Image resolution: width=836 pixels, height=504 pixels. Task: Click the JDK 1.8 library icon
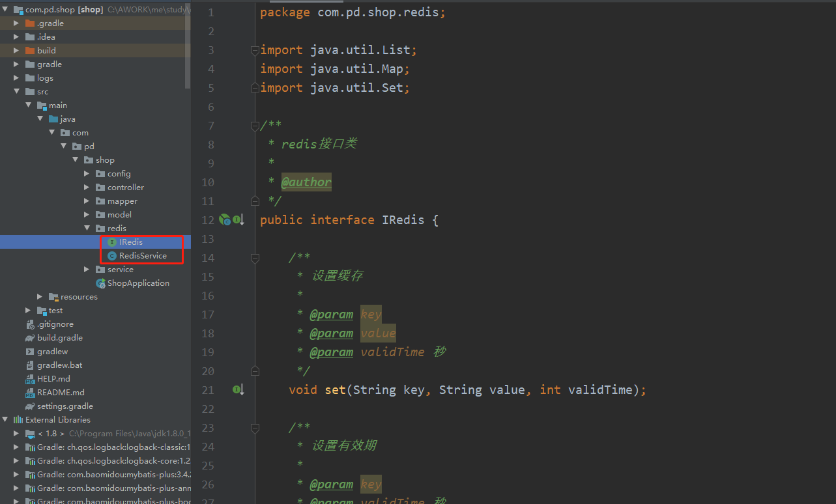click(30, 434)
